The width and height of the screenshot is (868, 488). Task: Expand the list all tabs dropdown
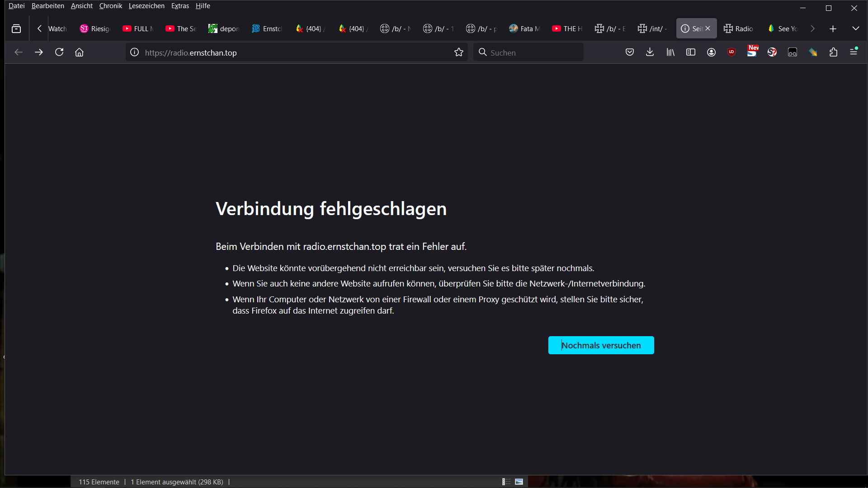855,28
